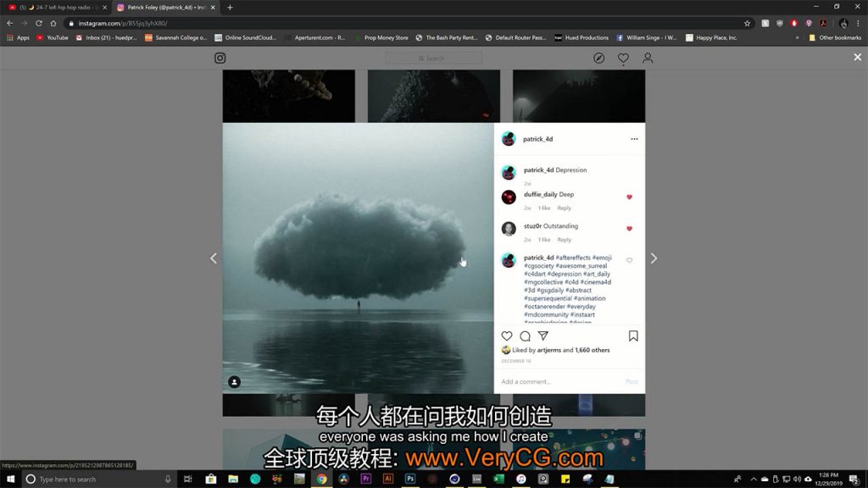Open the post options three-dot menu
Viewport: 868px width, 488px height.
tap(634, 139)
